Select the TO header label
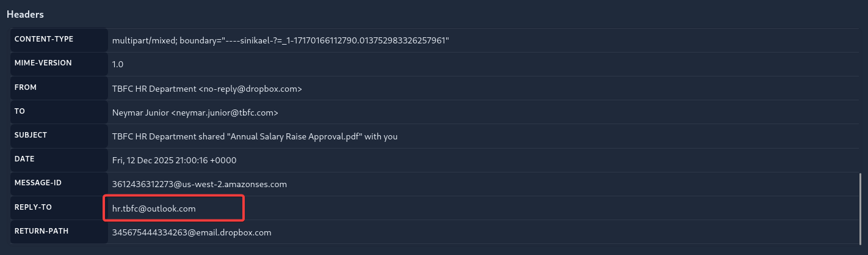Viewport: 868px width, 255px height. [x=20, y=111]
